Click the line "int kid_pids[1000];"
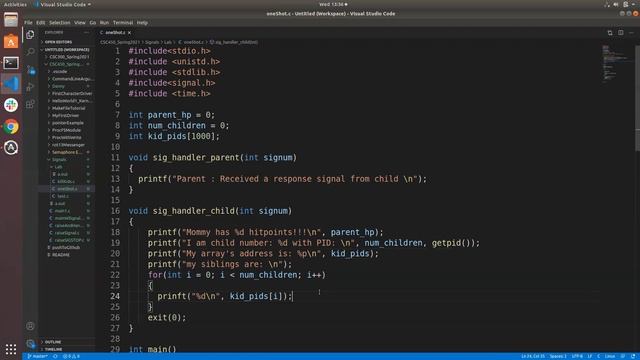 coord(174,136)
